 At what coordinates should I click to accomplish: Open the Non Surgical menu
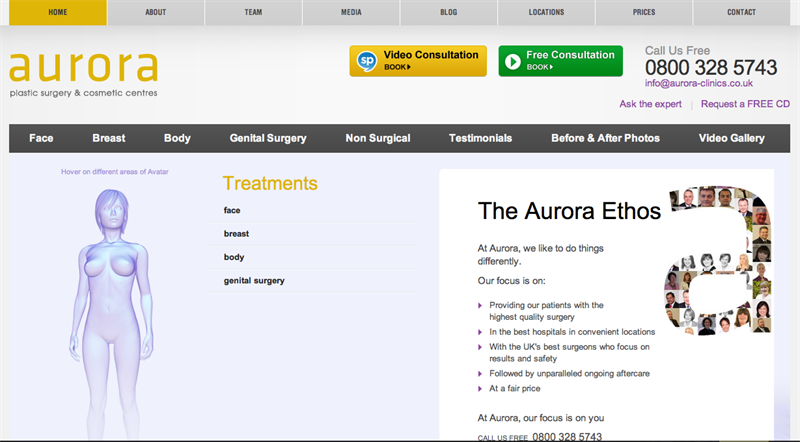click(x=378, y=138)
